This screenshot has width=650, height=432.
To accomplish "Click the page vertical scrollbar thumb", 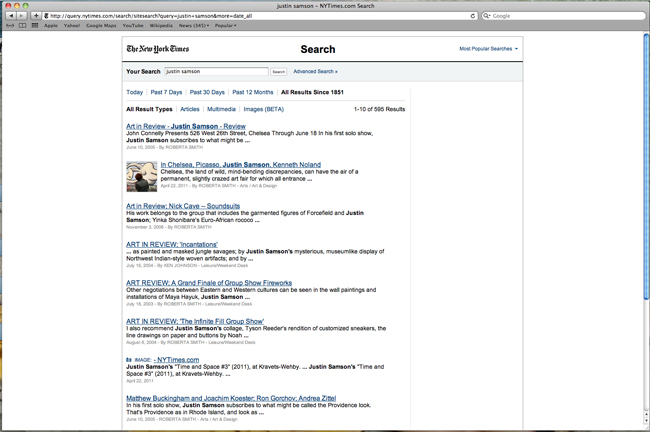I will pos(646,166).
